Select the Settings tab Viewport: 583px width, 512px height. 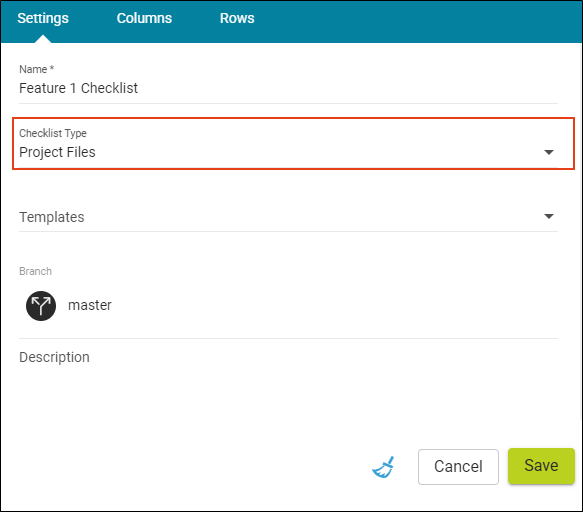43,18
